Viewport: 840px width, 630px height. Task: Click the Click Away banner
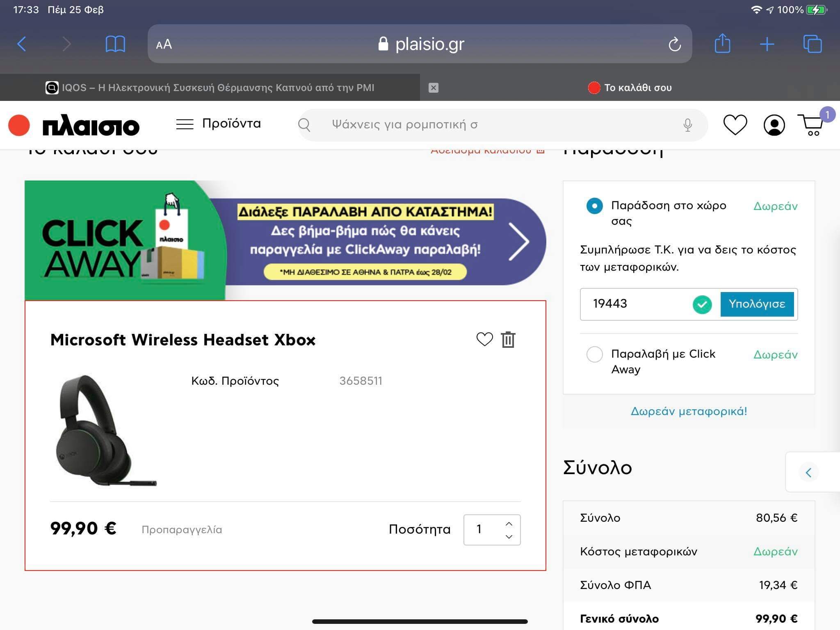tap(285, 241)
